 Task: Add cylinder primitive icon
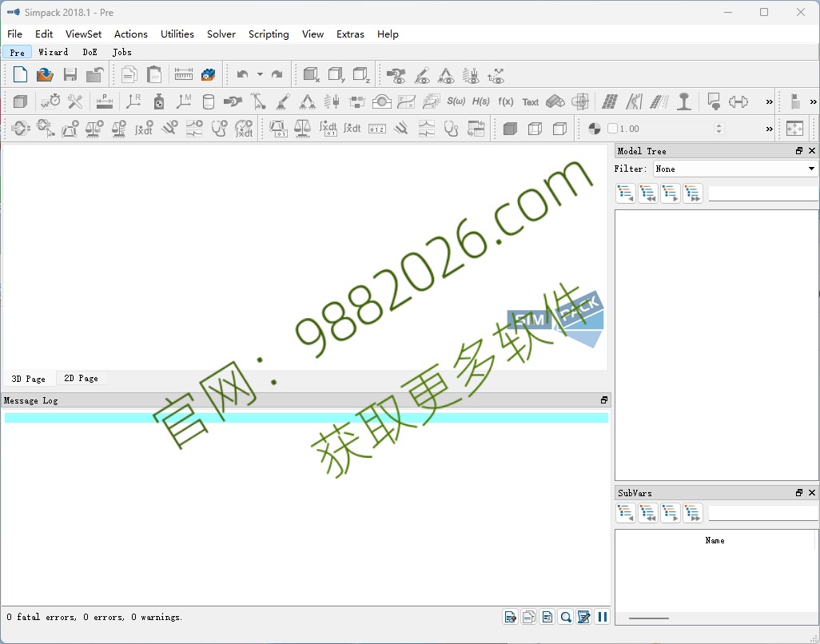coord(208,101)
